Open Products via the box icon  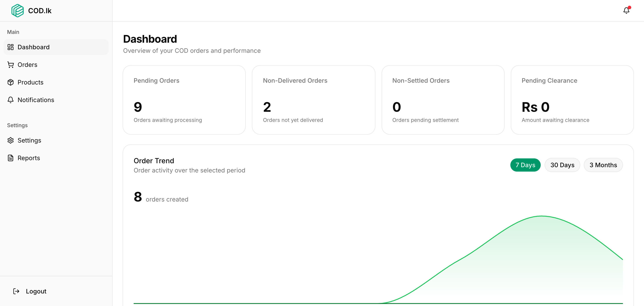pos(11,82)
